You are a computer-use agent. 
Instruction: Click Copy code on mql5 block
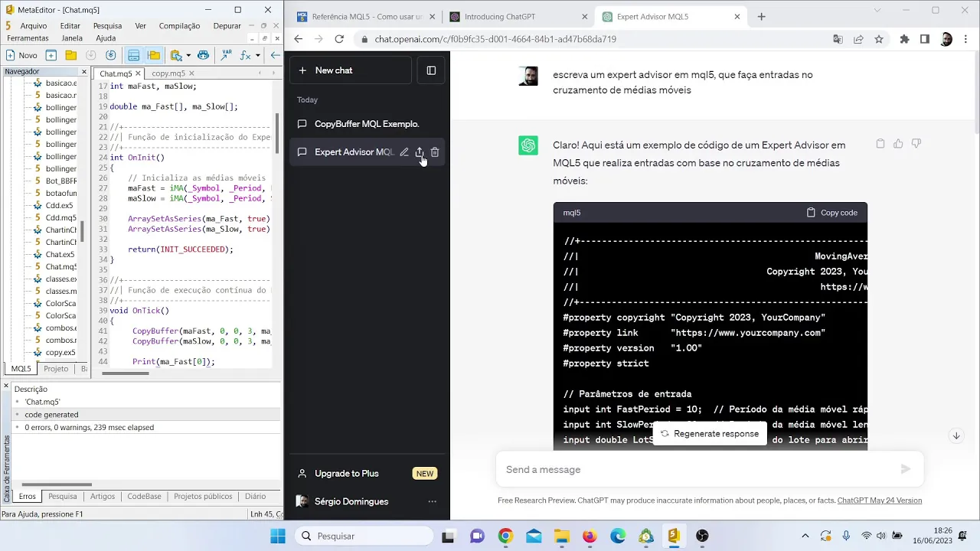point(831,213)
